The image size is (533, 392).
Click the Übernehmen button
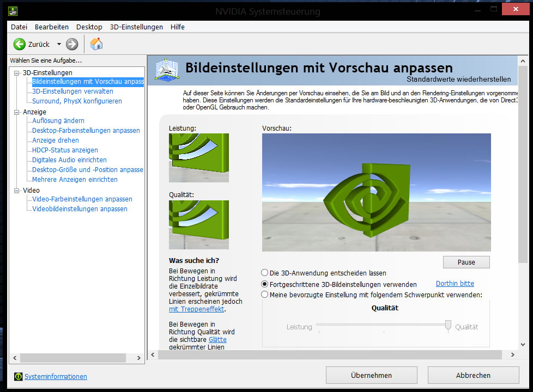pos(372,375)
